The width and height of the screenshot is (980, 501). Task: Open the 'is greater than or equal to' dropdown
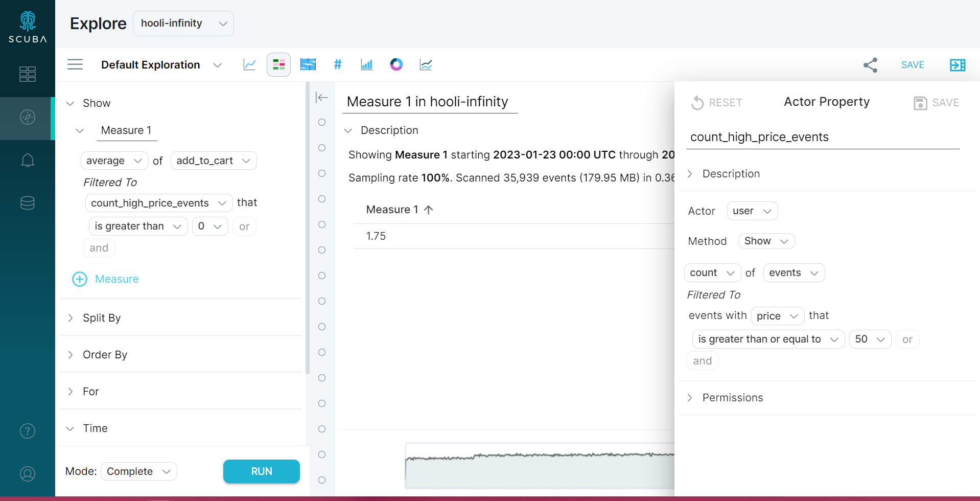pyautogui.click(x=768, y=339)
